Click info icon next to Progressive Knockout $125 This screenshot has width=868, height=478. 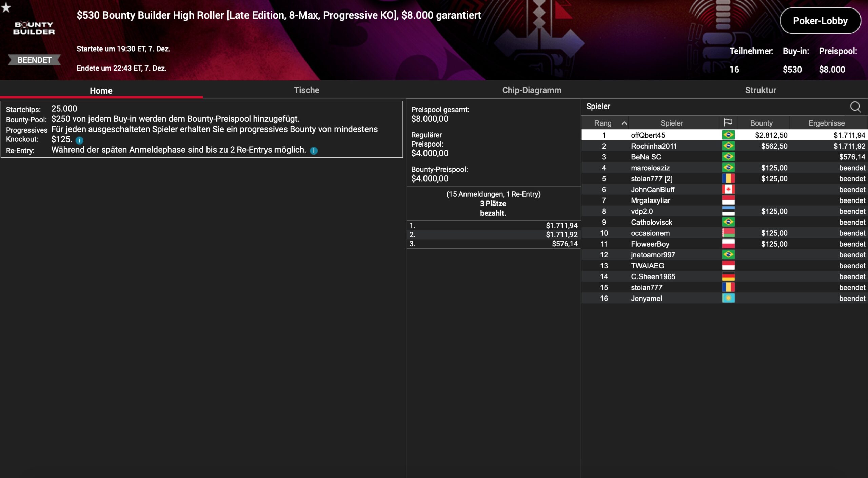(x=79, y=140)
